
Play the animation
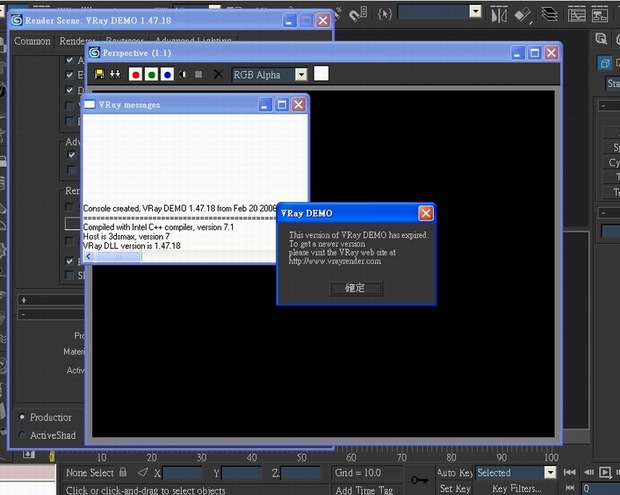605,472
